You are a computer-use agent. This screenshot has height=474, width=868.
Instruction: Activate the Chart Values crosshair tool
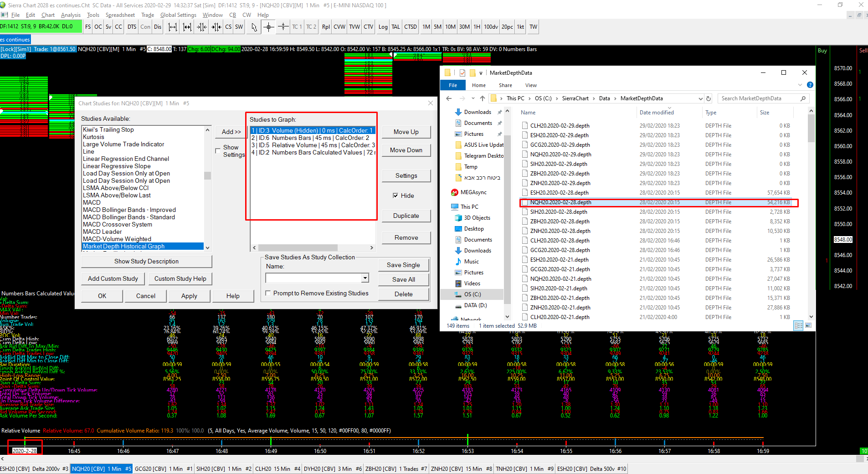(269, 27)
